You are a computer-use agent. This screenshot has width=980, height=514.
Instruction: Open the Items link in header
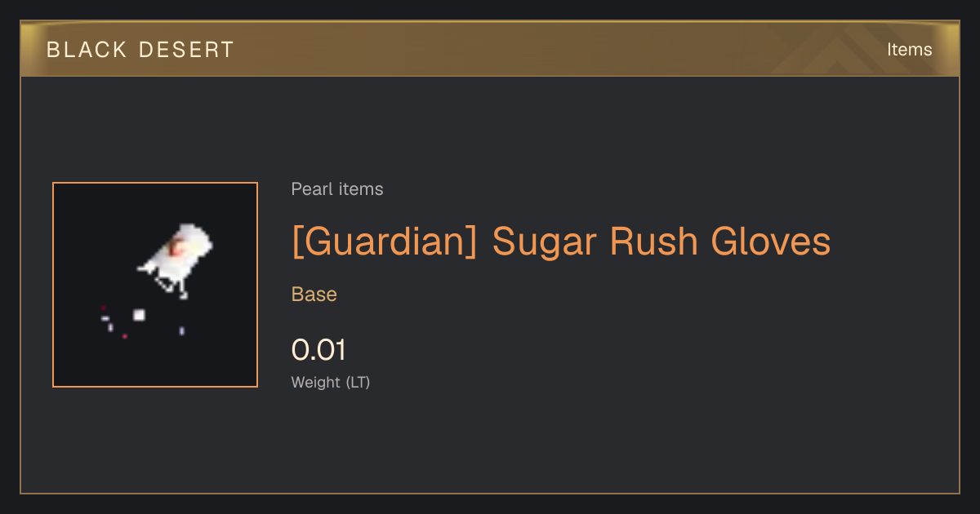pos(909,50)
